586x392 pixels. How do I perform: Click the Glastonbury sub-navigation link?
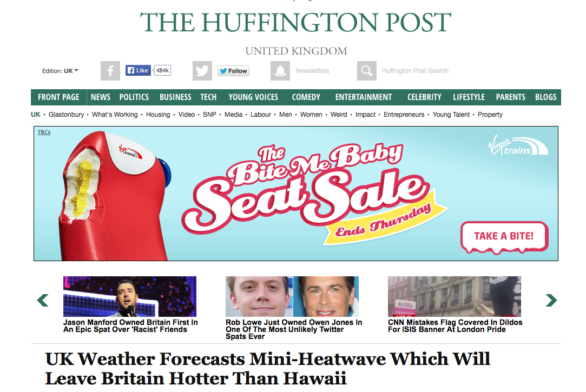coord(66,115)
